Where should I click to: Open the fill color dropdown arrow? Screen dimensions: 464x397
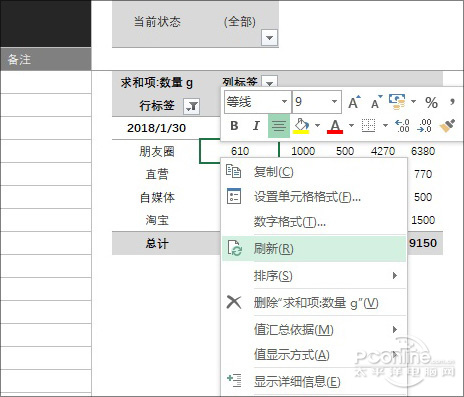point(317,126)
